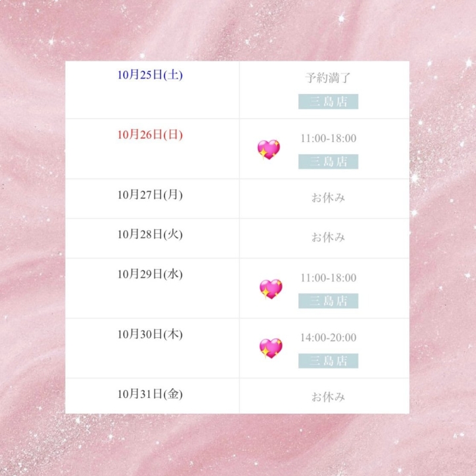
Task: Select the 10月27日(月) date label
Action: tap(150, 194)
